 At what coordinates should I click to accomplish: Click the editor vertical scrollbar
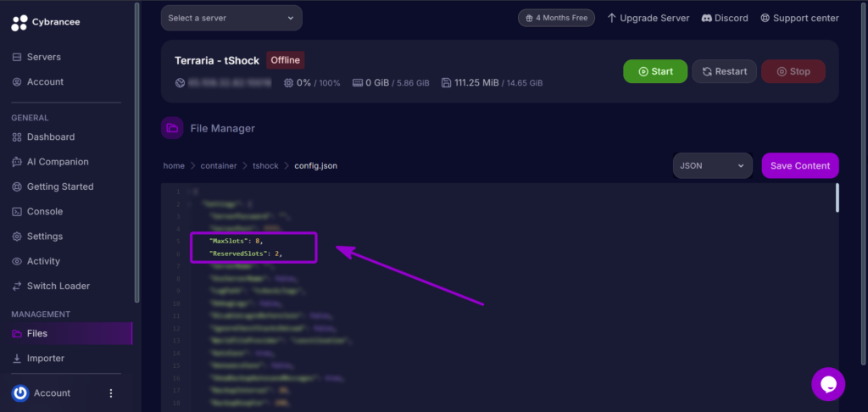[837, 198]
